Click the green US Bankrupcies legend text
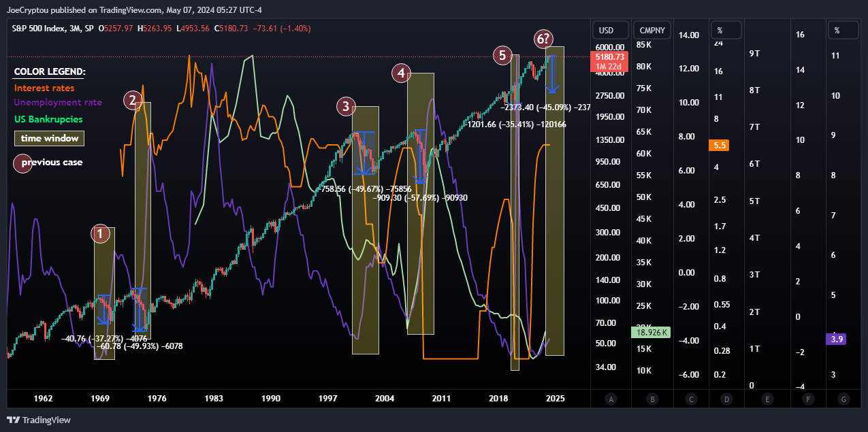The image size is (868, 432). tap(48, 119)
